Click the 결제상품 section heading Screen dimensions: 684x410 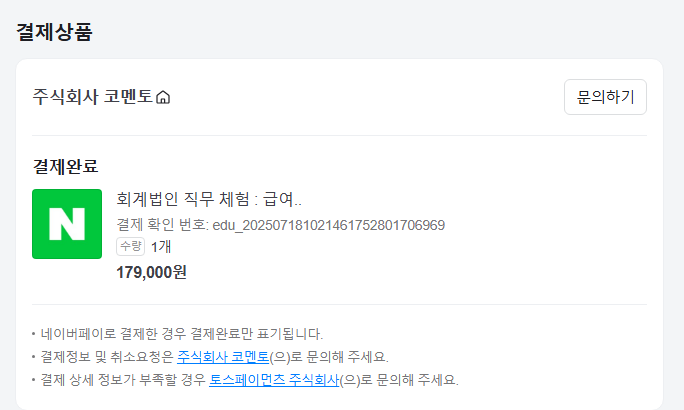(54, 31)
